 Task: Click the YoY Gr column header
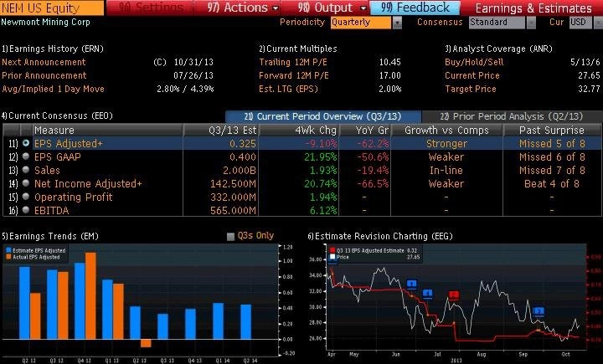pyautogui.click(x=365, y=130)
